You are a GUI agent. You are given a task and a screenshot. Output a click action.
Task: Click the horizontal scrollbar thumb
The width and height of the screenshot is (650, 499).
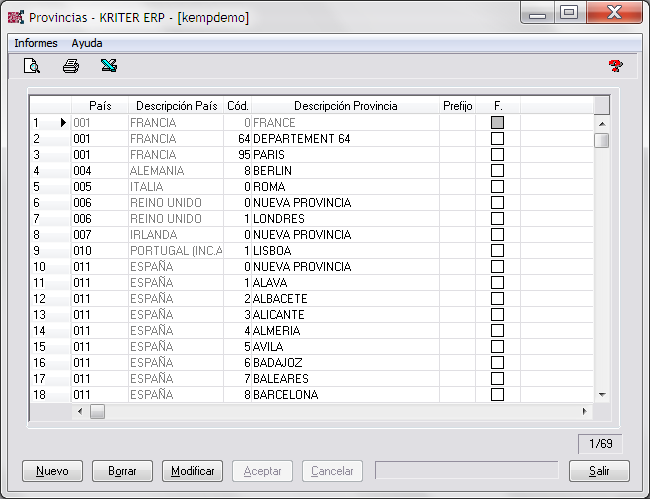[97, 411]
